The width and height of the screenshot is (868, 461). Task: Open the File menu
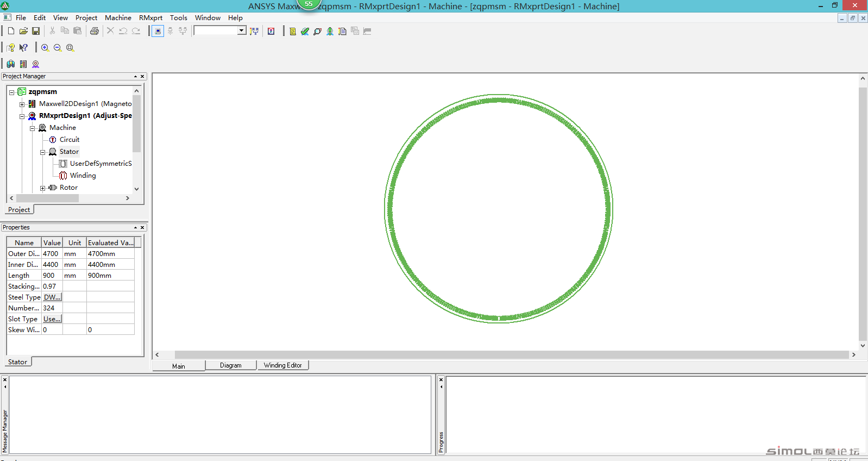[21, 18]
